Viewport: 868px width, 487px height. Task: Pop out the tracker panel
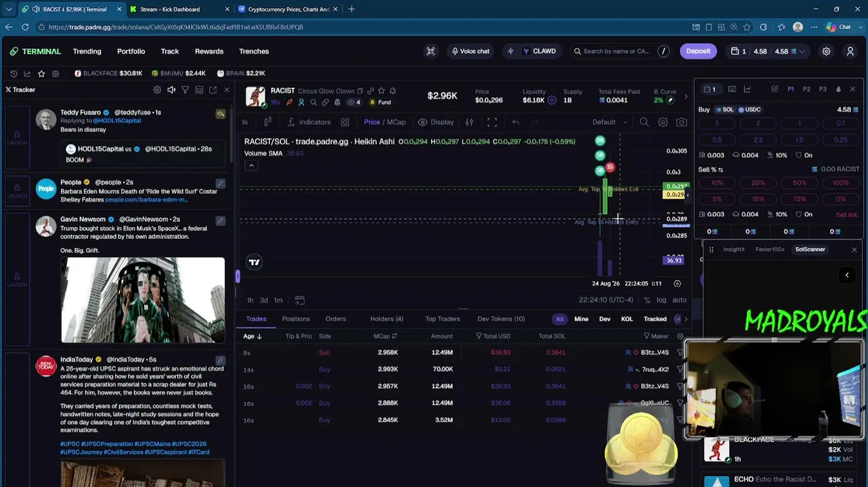[212, 90]
